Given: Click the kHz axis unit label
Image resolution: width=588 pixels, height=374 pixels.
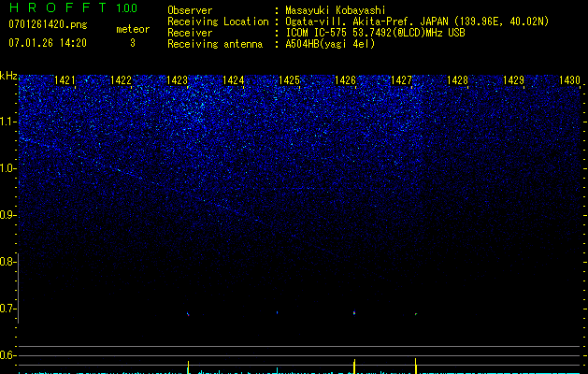Looking at the screenshot, I should (x=8, y=76).
